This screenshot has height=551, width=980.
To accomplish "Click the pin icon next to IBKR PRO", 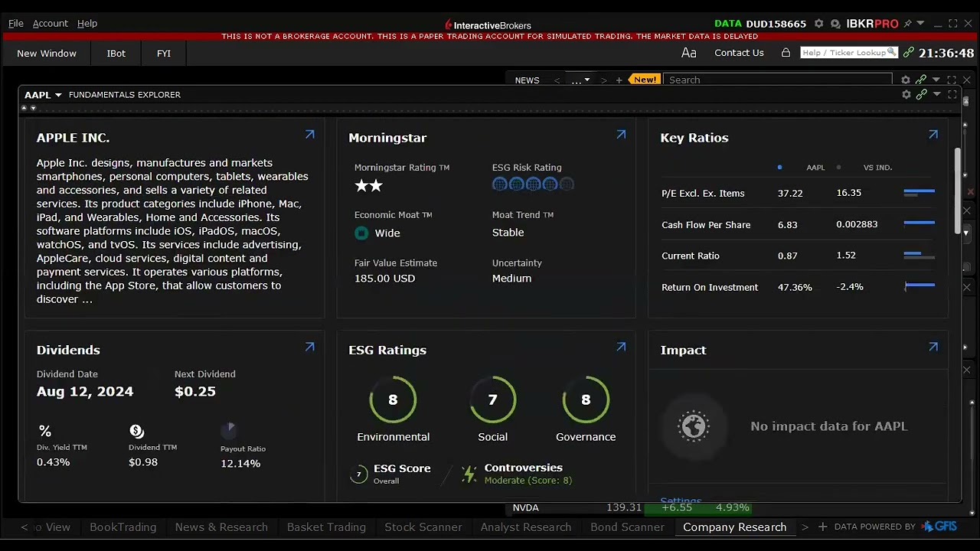I will 907,24.
